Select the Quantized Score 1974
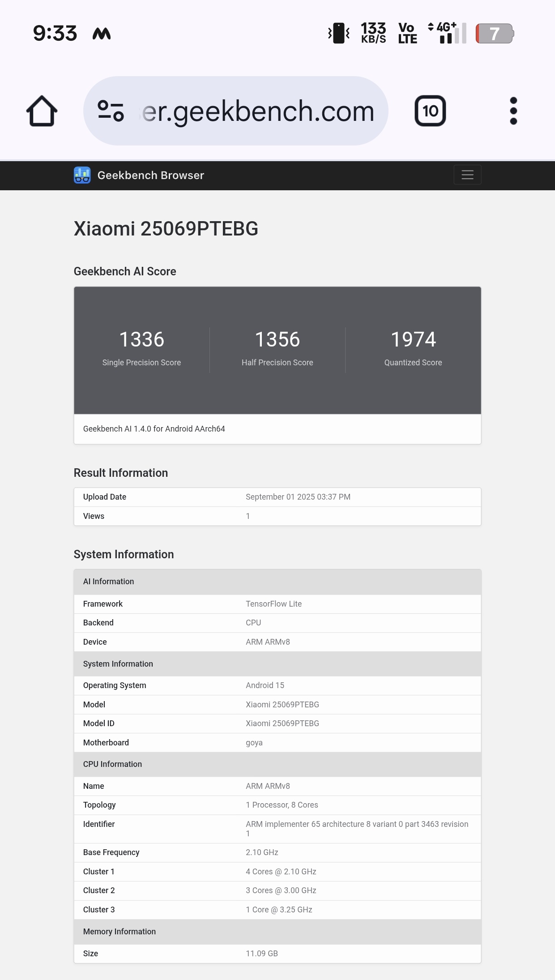555x980 pixels. pos(413,339)
